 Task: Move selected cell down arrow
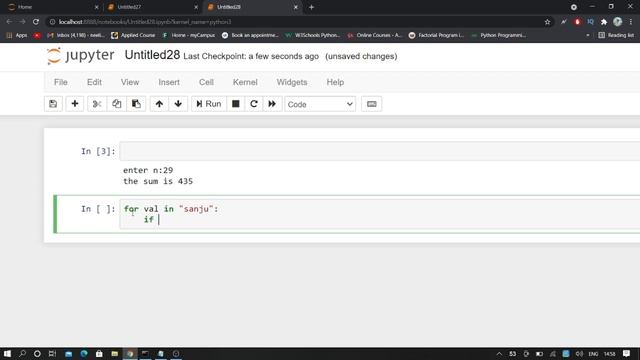coord(178,104)
